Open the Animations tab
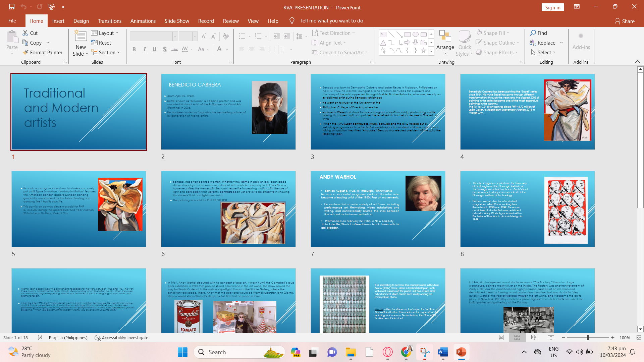Viewport: 644px width, 362px height. [x=143, y=21]
